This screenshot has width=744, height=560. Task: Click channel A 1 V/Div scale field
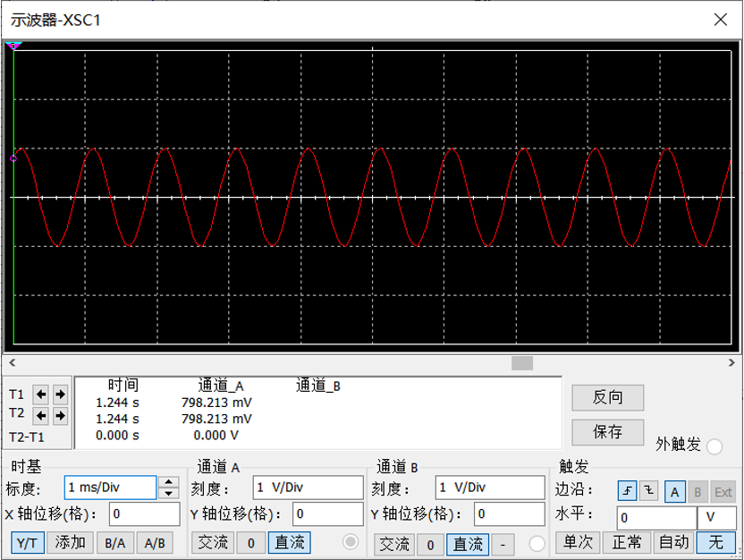[x=308, y=488]
